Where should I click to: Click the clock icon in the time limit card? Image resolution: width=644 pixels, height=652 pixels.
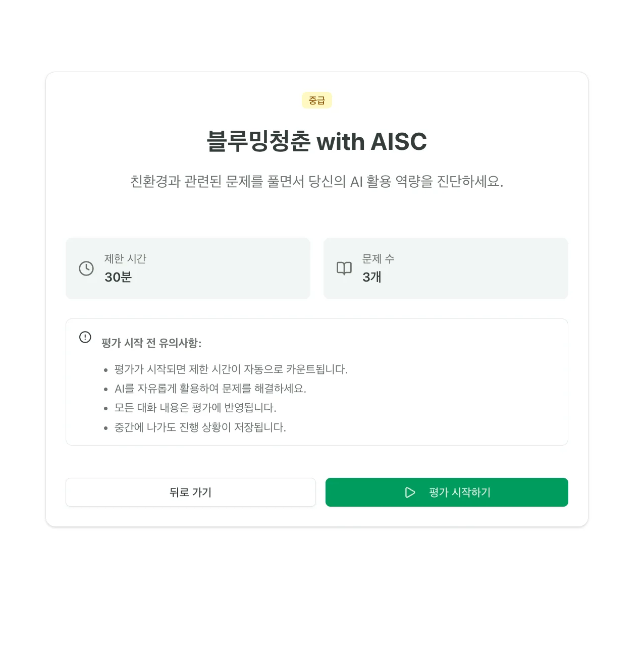[x=85, y=268]
